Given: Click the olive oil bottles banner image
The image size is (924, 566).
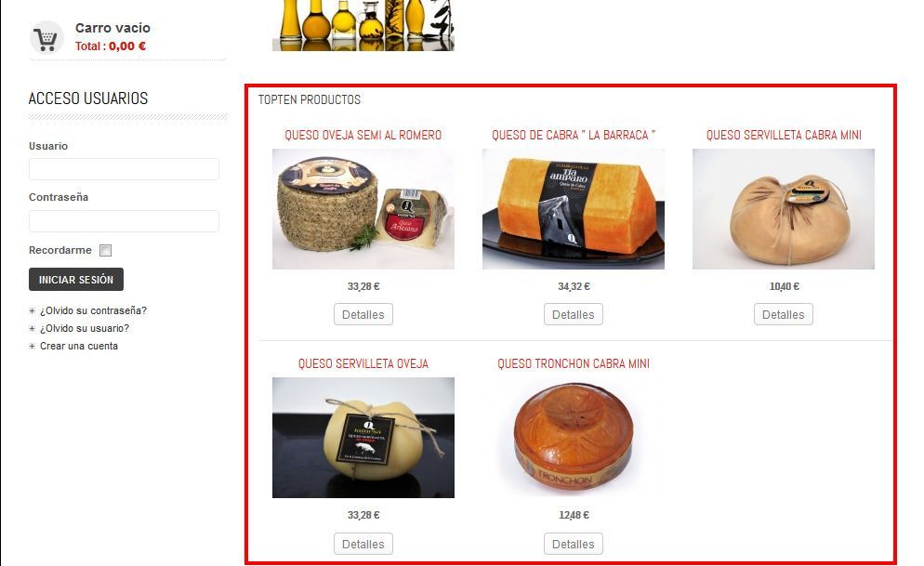Looking at the screenshot, I should [363, 25].
